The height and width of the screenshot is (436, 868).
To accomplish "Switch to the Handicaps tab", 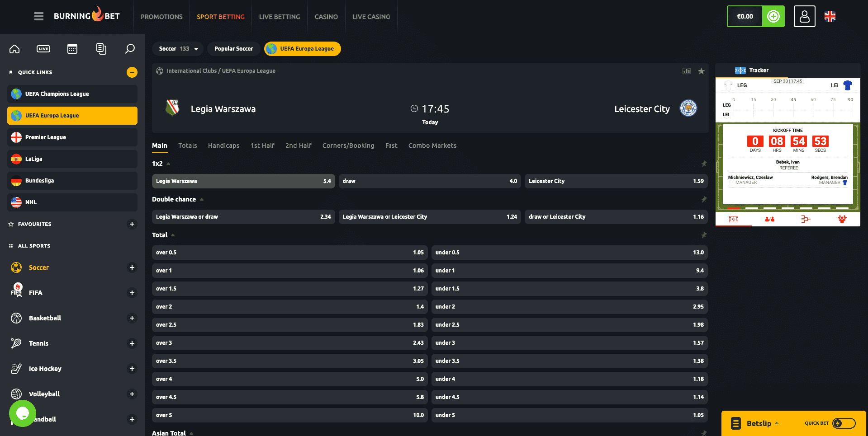I will (223, 145).
